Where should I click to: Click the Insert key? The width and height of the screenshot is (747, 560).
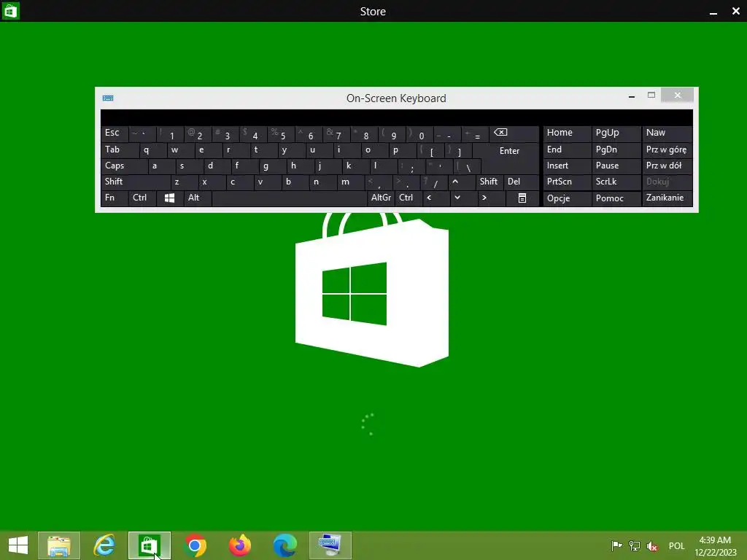pyautogui.click(x=567, y=166)
